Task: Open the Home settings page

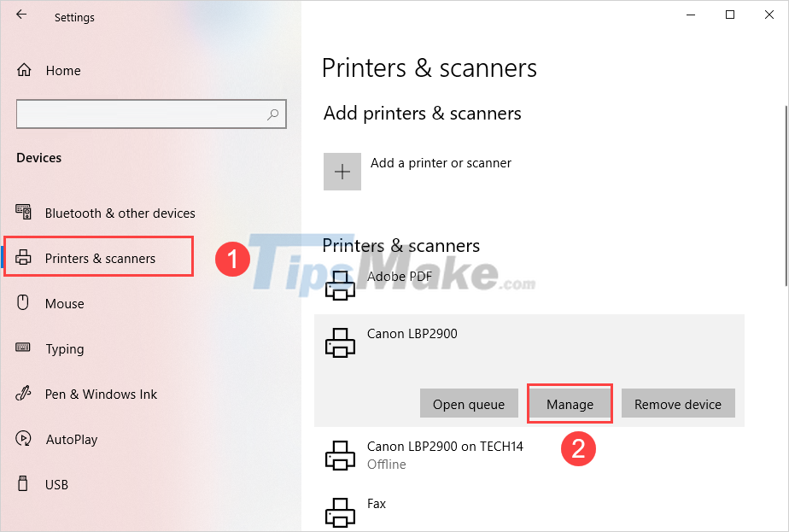Action: 63,71
